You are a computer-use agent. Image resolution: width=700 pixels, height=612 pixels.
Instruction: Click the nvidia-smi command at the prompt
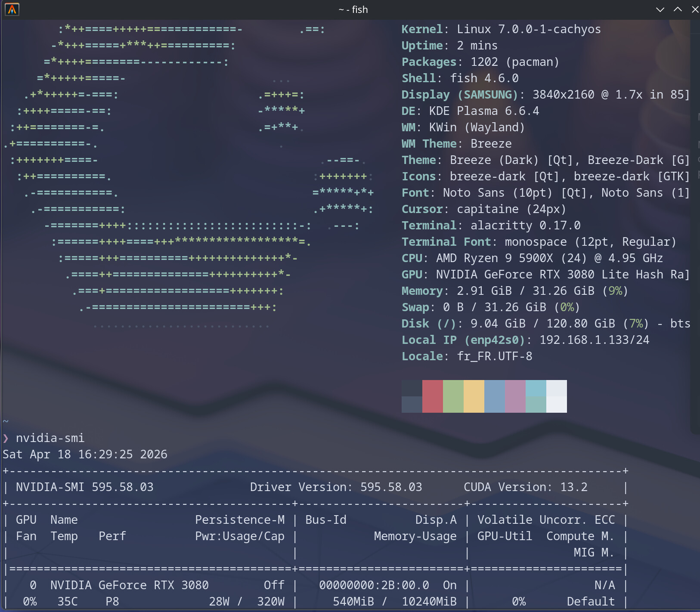pos(50,438)
